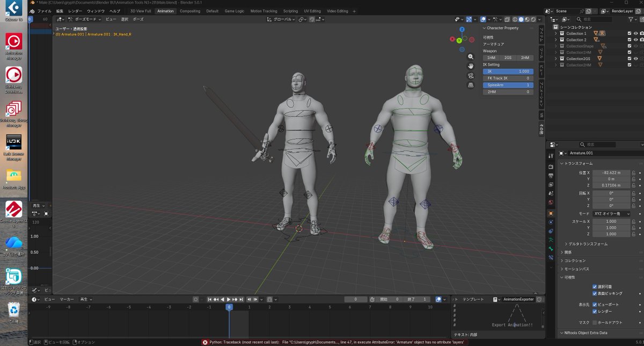Expand Collection 2 in outliner
Viewport: 644px width, 346px height.
[556, 40]
